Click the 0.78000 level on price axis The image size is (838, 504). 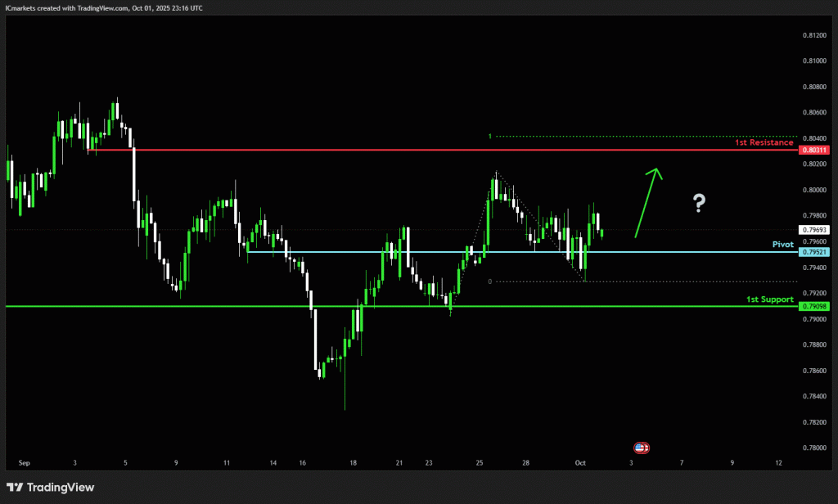tap(813, 448)
